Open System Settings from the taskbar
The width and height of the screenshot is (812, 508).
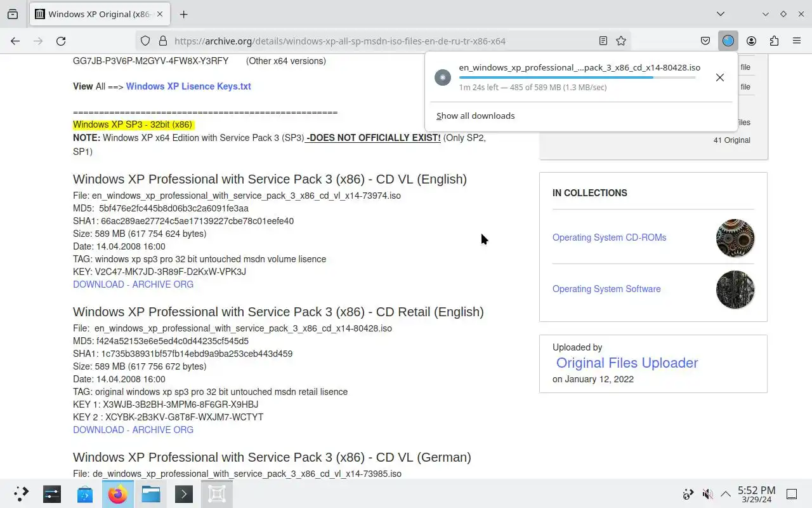pos(52,494)
